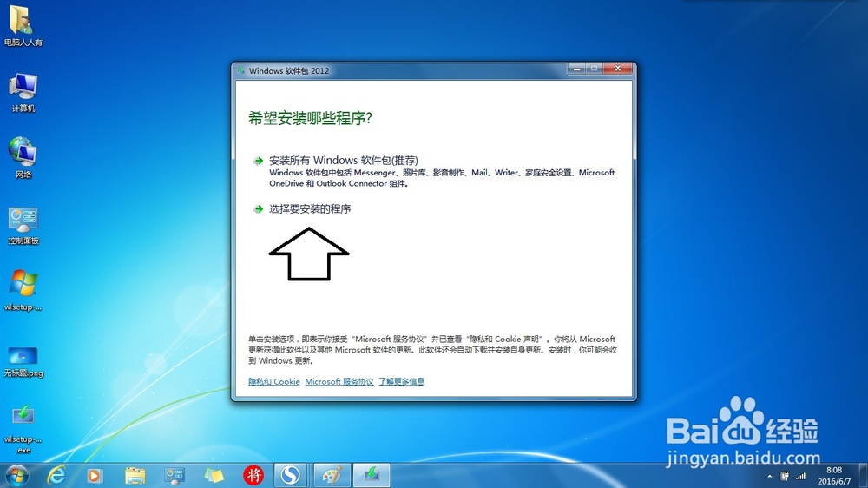
Task: Open the power/device tray icon
Action: (x=785, y=477)
